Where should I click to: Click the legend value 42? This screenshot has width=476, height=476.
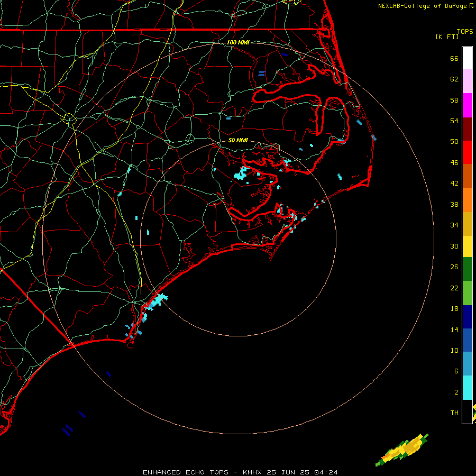pos(454,184)
